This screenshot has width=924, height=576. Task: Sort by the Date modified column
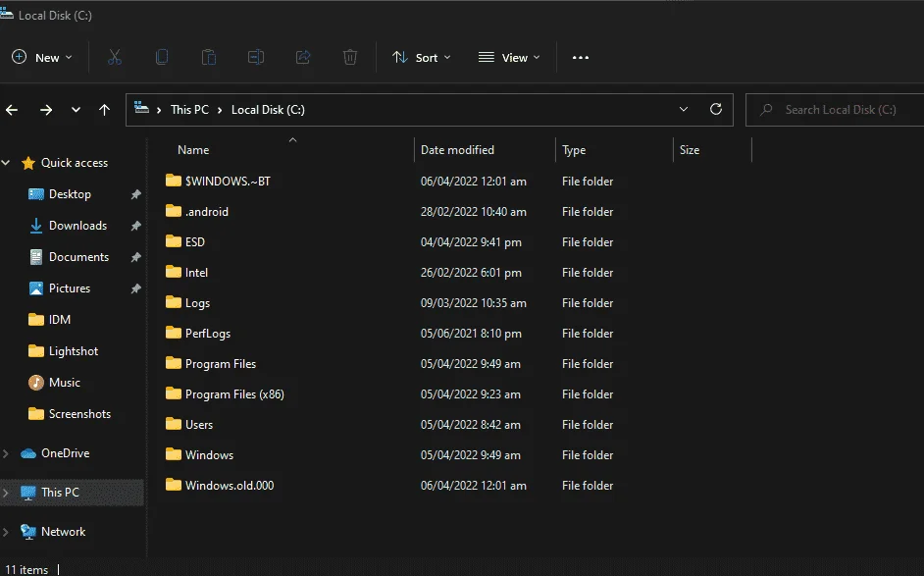(457, 150)
